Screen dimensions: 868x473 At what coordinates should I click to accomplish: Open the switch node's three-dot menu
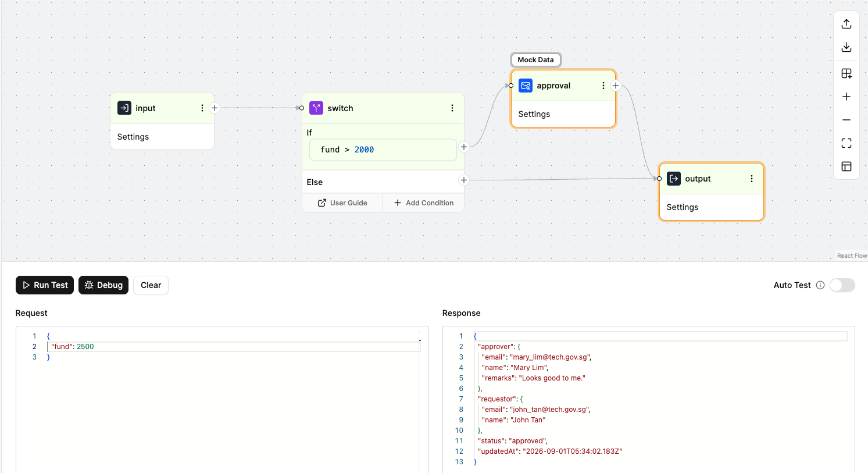point(452,108)
